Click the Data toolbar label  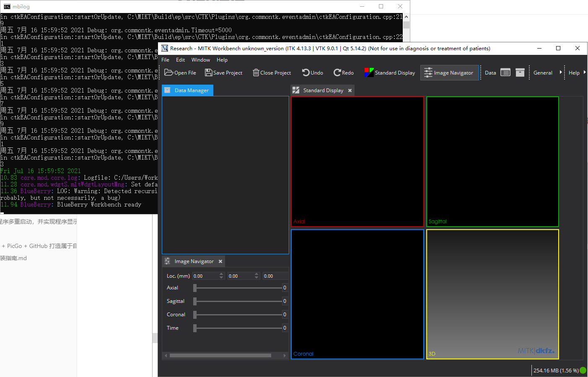(490, 73)
